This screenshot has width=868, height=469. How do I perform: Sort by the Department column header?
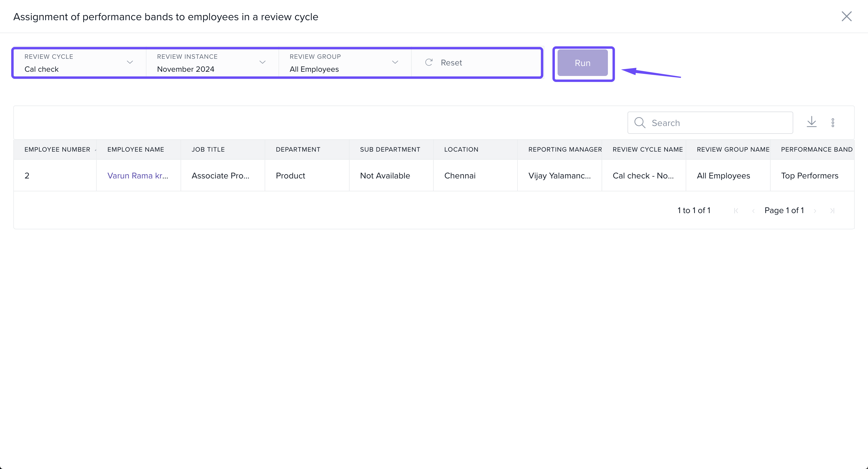(298, 149)
